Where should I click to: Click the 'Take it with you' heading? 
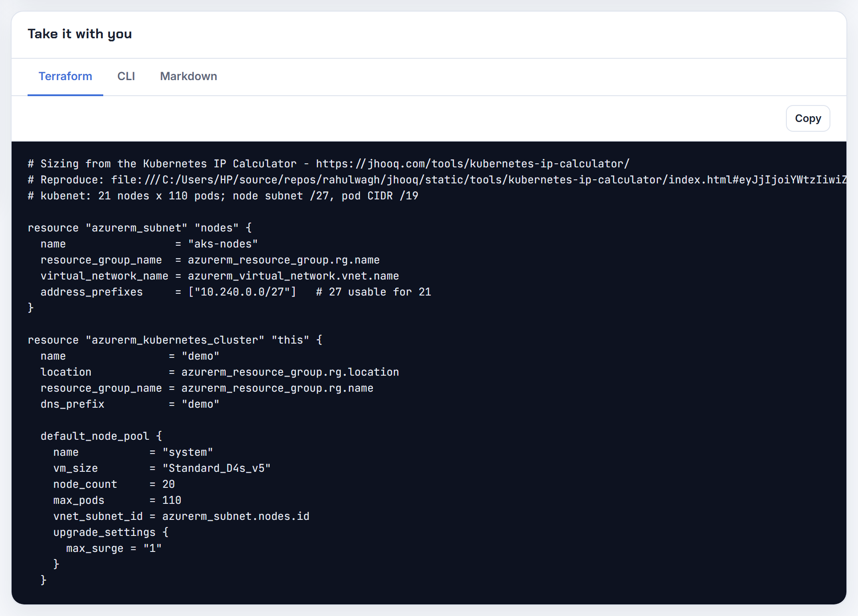click(x=80, y=34)
